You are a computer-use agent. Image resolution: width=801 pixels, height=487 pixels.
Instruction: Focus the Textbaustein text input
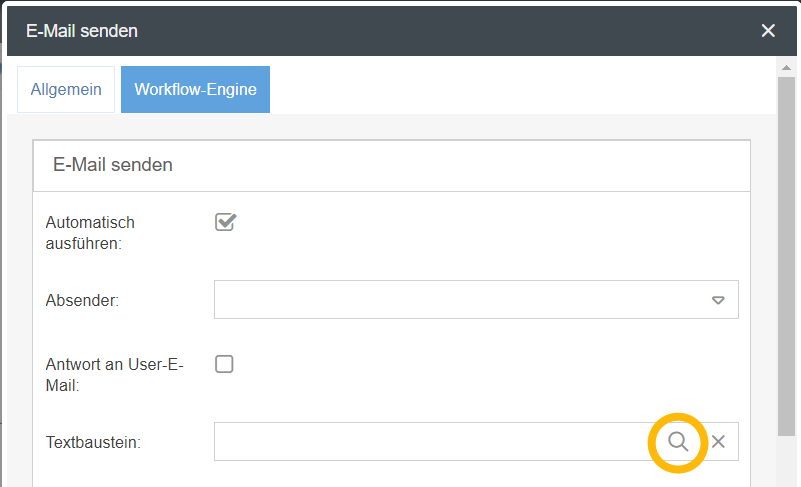pyautogui.click(x=430, y=441)
